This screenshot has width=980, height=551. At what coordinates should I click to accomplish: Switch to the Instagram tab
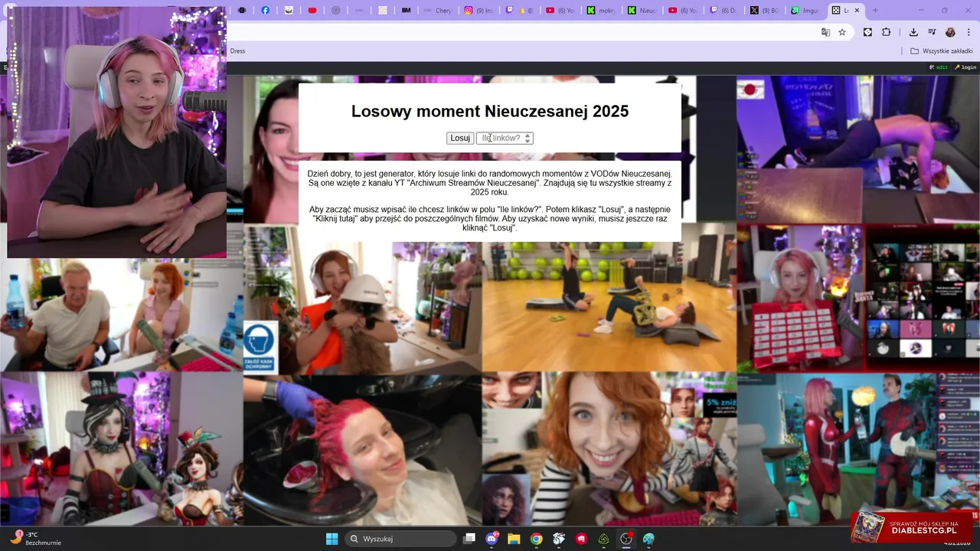tap(480, 11)
